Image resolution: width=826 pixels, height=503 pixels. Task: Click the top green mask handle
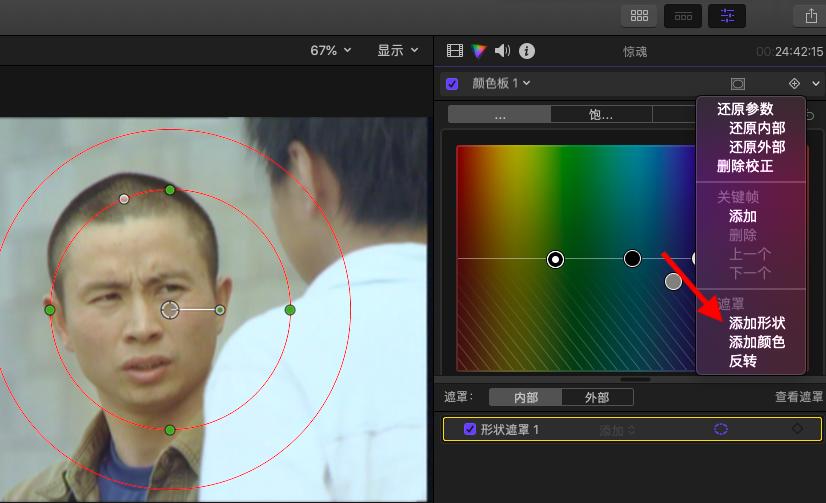click(x=170, y=190)
